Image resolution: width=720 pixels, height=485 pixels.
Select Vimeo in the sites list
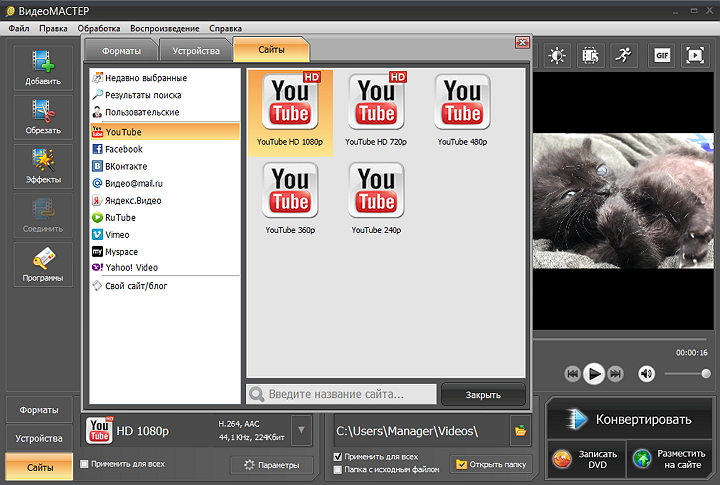point(117,234)
